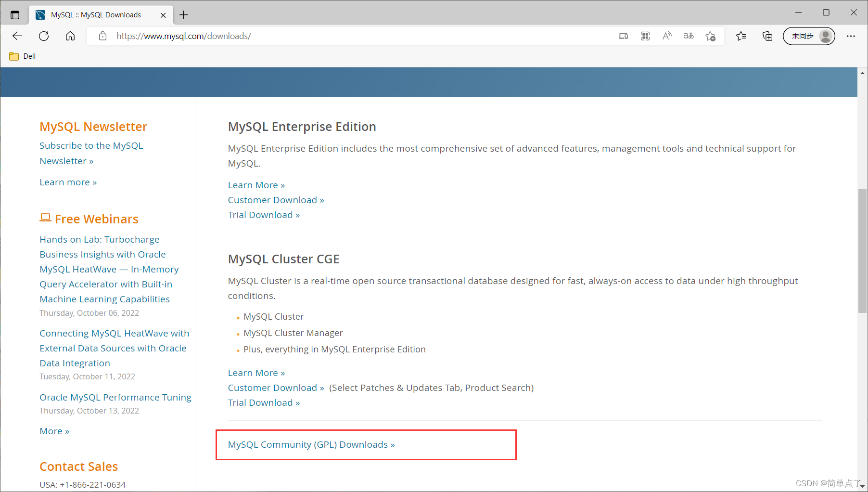Click the webinars More link
This screenshot has height=492, width=868.
pyautogui.click(x=54, y=431)
